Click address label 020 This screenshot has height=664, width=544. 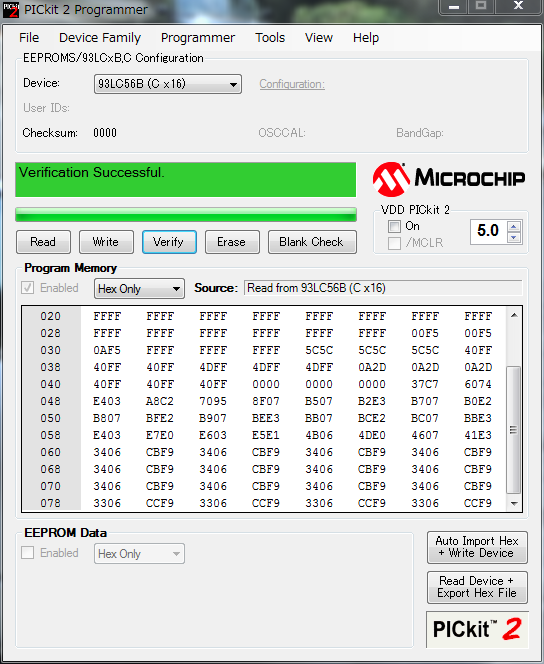51,316
